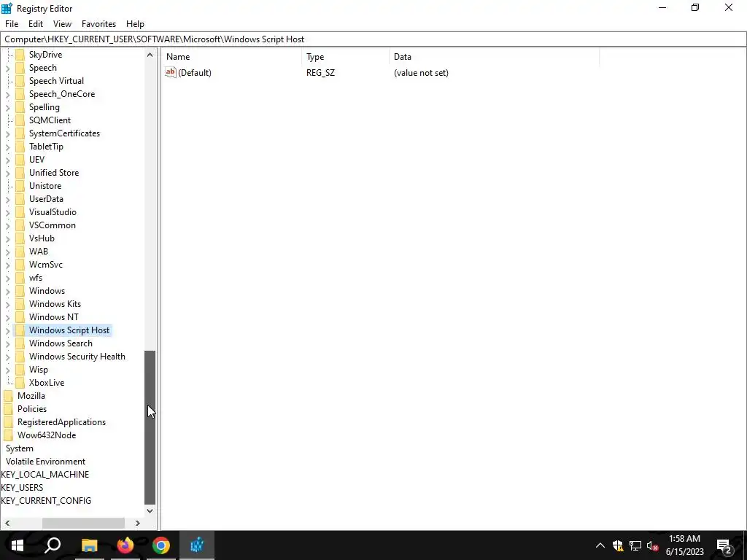Select KEY_LOCAL_MACHINE hive
747x560 pixels.
[44, 474]
